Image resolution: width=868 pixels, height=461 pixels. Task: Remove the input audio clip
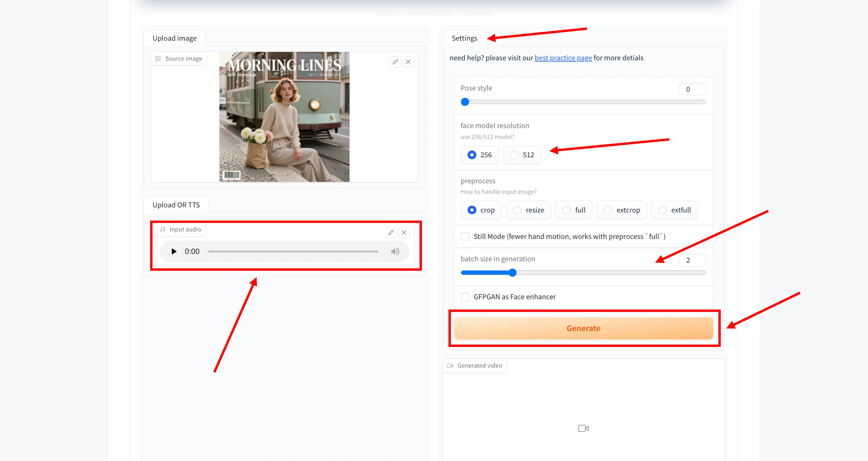[404, 232]
